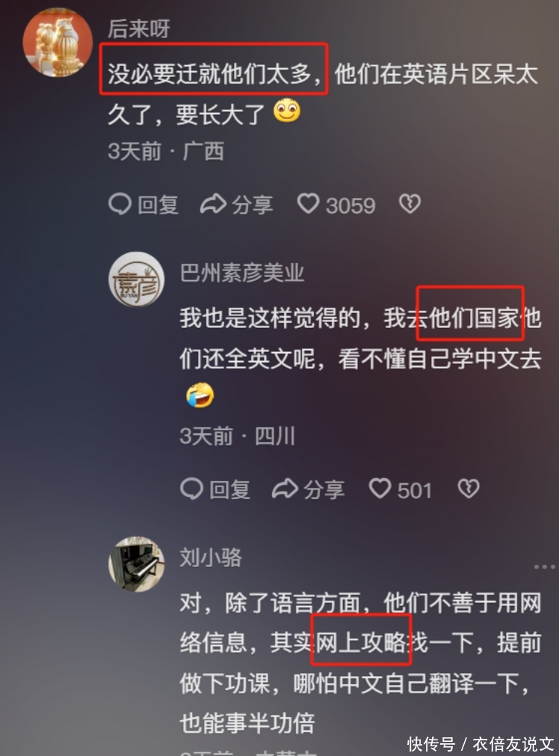Select the 501 like count

(414, 491)
